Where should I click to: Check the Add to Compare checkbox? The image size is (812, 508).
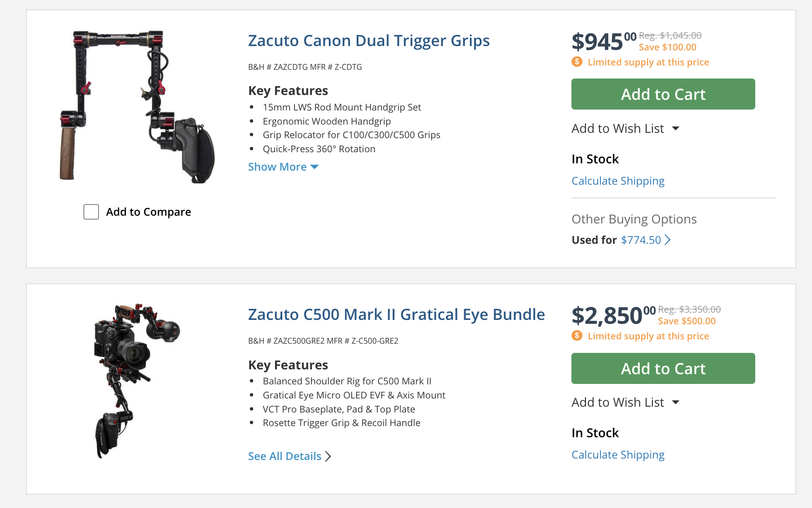(x=91, y=212)
